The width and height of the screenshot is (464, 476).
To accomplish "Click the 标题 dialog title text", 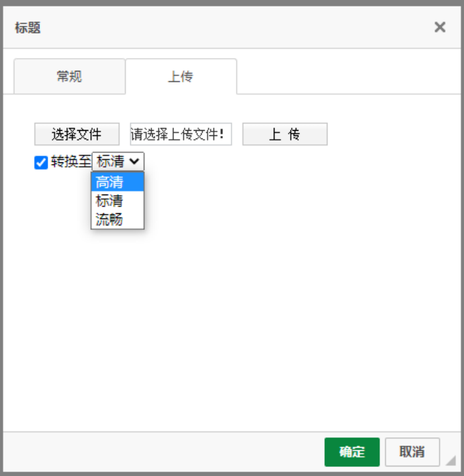I will 28,28.
